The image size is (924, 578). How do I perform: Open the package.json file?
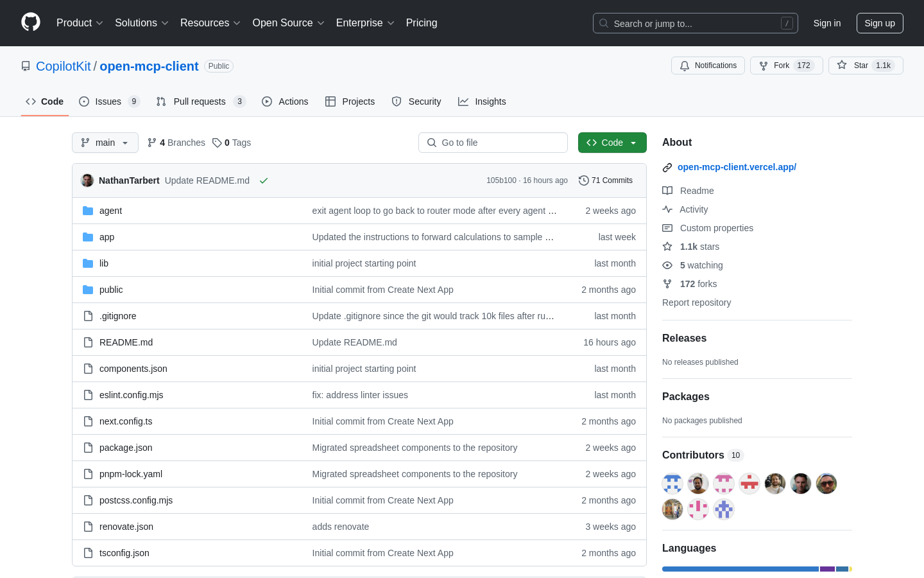(126, 448)
